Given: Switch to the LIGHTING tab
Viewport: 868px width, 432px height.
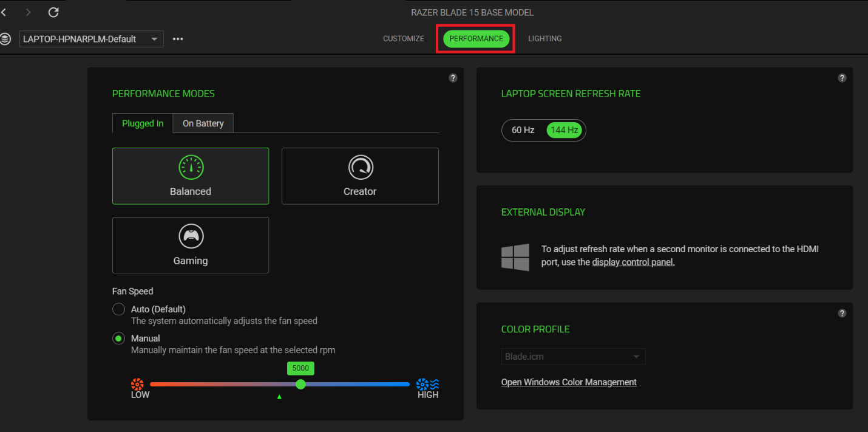Looking at the screenshot, I should tap(544, 38).
